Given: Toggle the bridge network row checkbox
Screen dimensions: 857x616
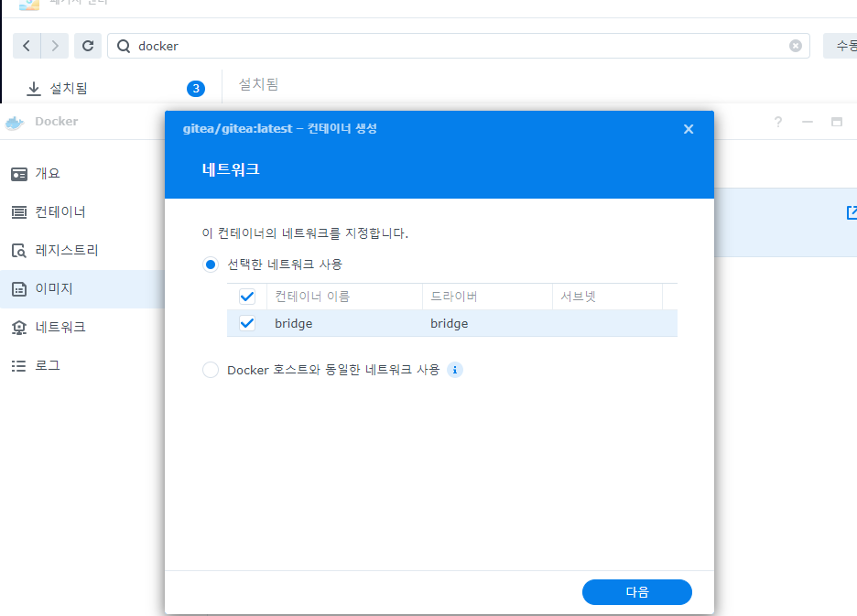Looking at the screenshot, I should coord(247,323).
